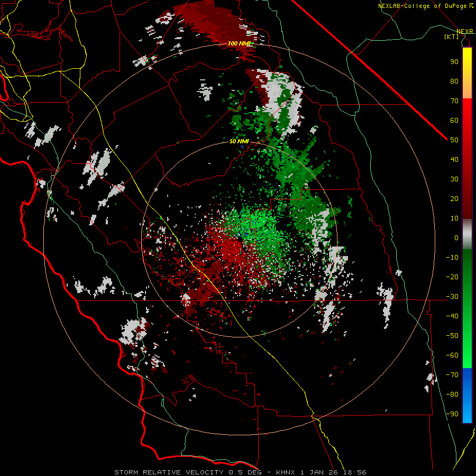Select the -40 value on velocity scale
The width and height of the screenshot is (476, 476).
(x=452, y=316)
